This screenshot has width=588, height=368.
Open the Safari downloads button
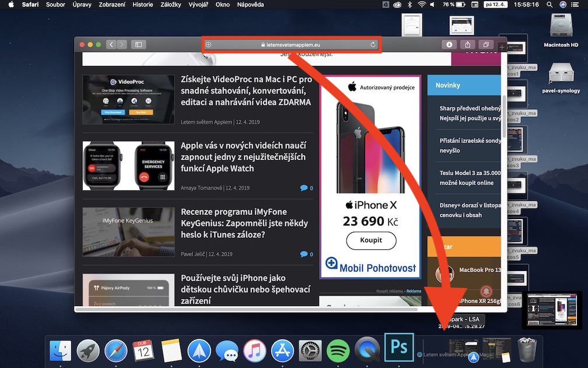pyautogui.click(x=449, y=44)
